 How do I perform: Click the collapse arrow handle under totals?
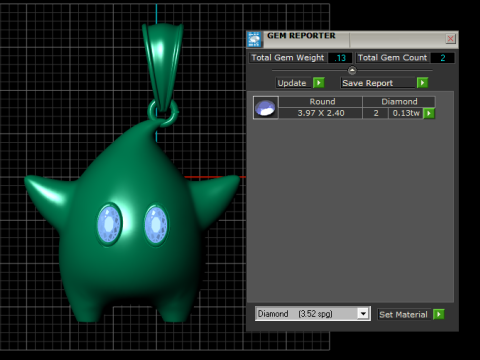pos(352,70)
